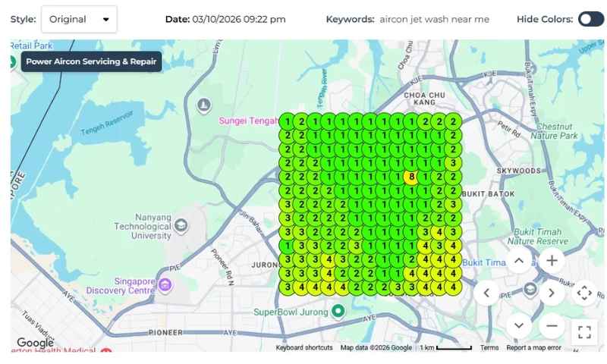This screenshot has height=364, width=607.
Task: Click the Tengeh Reservoir label
Action: coord(107,123)
